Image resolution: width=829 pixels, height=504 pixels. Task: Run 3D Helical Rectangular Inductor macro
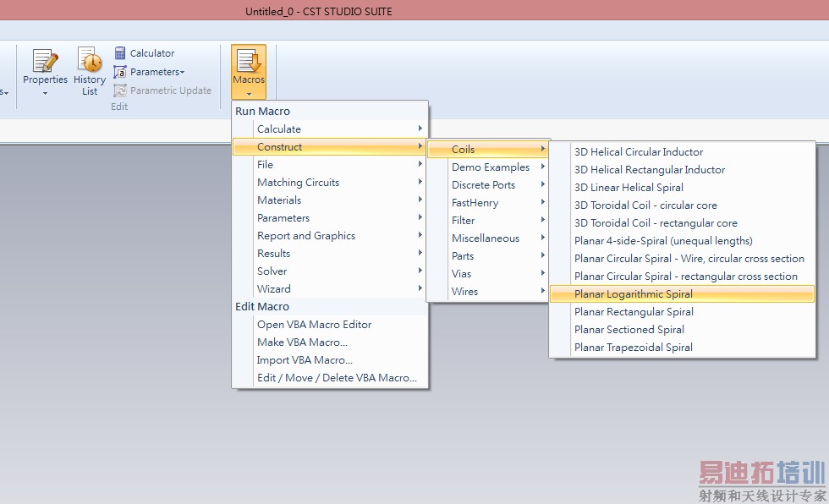click(682, 170)
